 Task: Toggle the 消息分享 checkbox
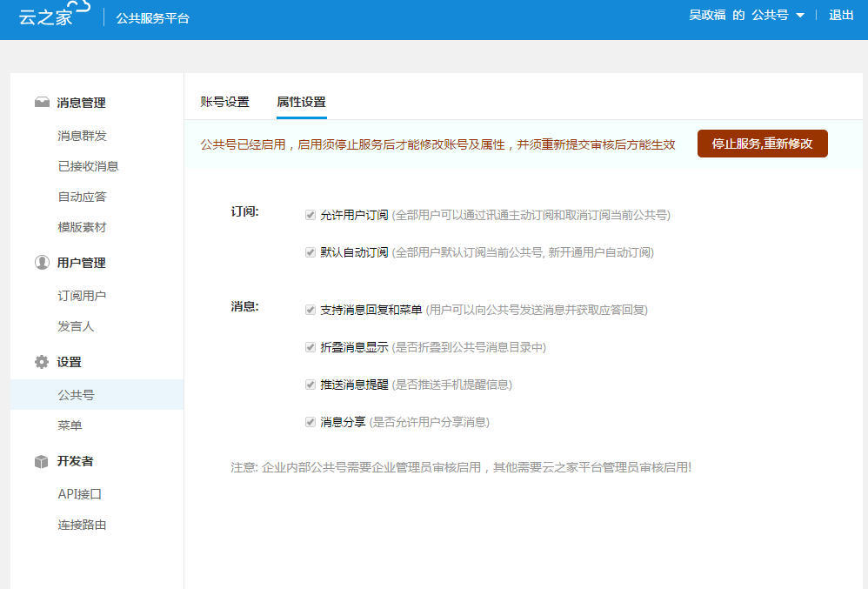(x=310, y=422)
